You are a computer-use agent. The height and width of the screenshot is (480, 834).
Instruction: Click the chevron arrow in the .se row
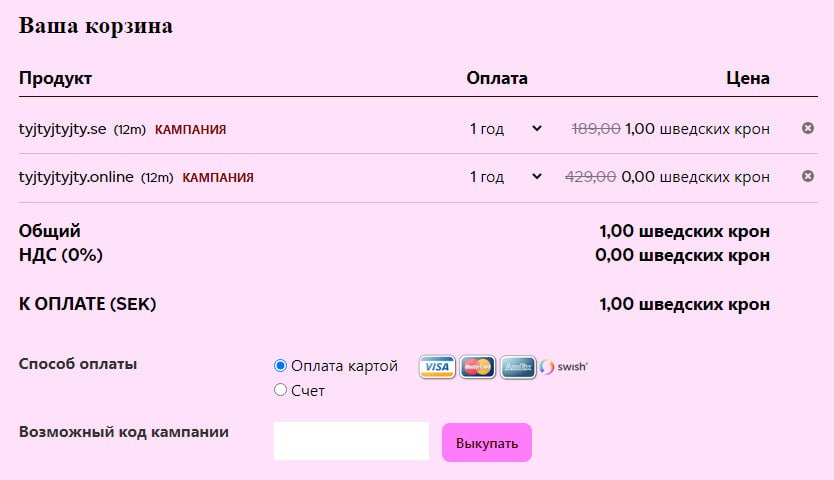tap(537, 128)
